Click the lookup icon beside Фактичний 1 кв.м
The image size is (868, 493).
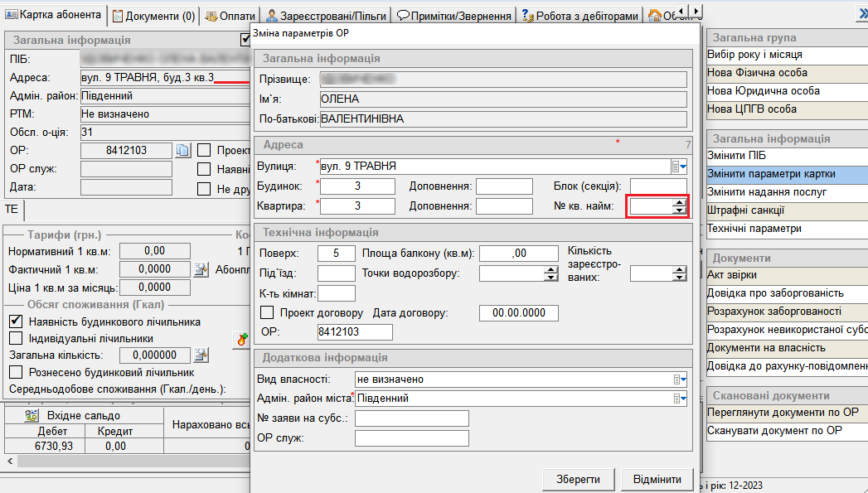(x=201, y=269)
